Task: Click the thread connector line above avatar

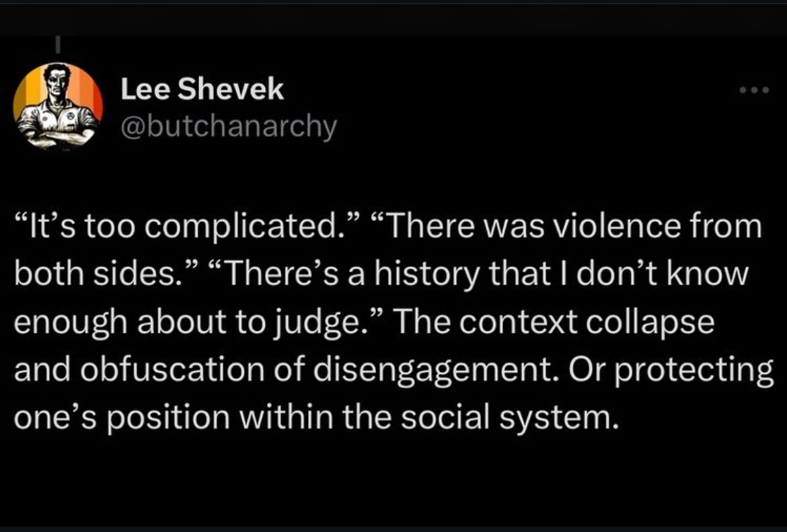Action: [x=58, y=44]
